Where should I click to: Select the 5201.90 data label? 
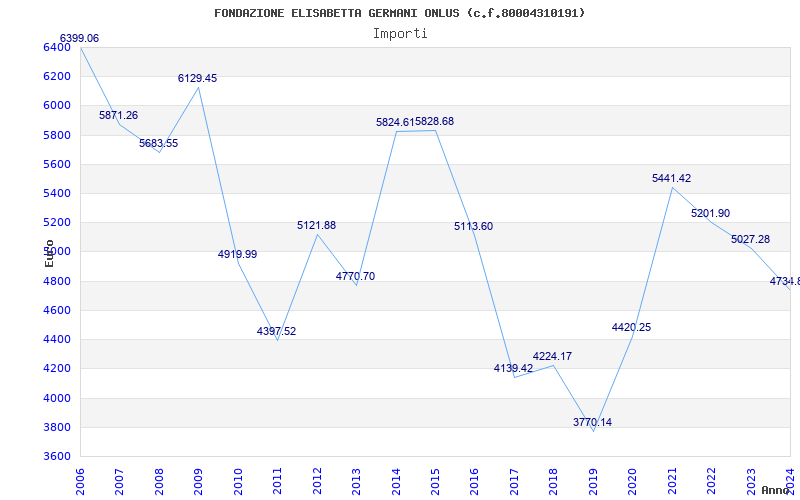pyautogui.click(x=711, y=213)
